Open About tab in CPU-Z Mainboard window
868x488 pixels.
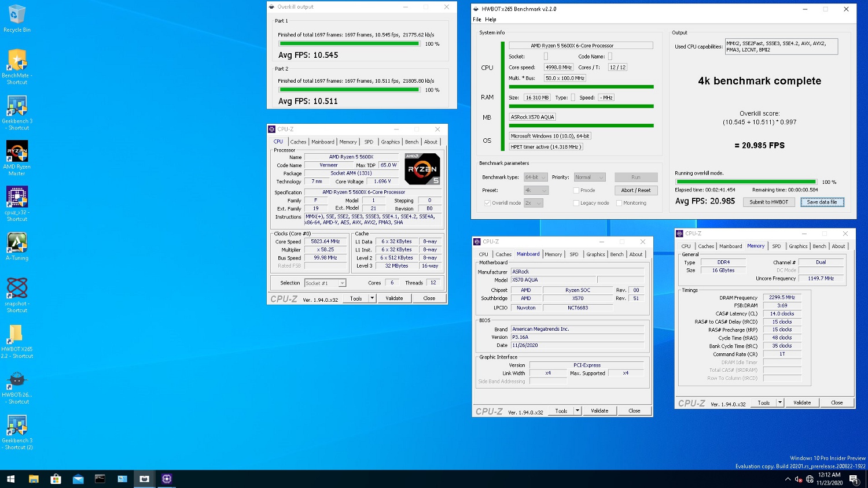pyautogui.click(x=635, y=254)
